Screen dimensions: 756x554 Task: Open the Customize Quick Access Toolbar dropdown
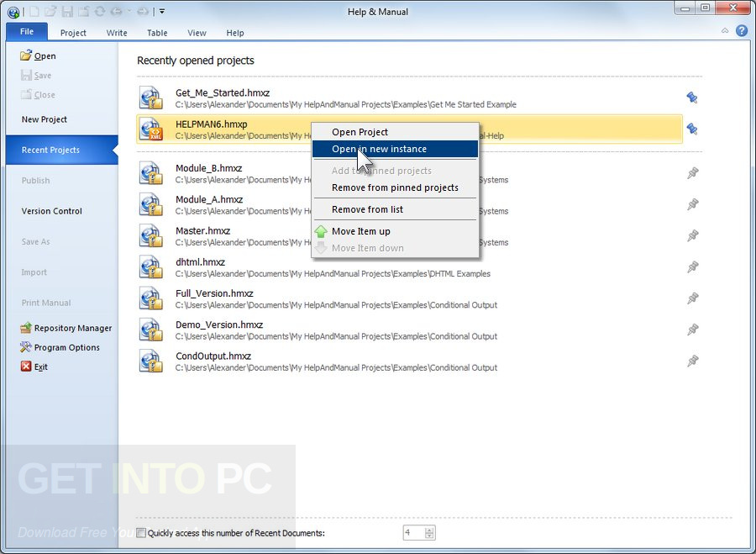pyautogui.click(x=162, y=11)
